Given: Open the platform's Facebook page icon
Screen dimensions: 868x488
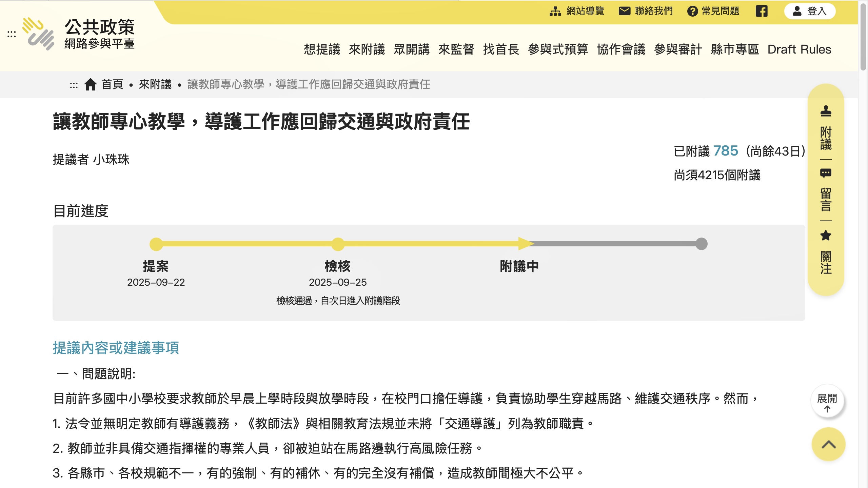Looking at the screenshot, I should point(763,11).
